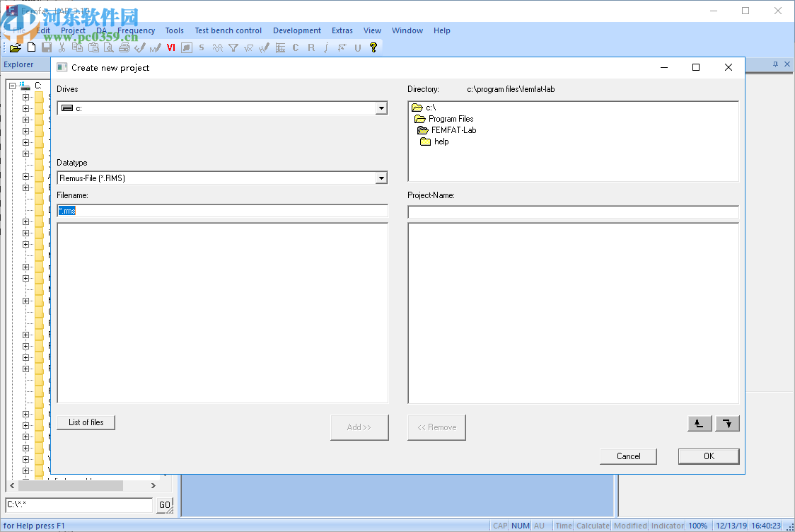Click the integral symbol toolbar icon

[x=326, y=47]
